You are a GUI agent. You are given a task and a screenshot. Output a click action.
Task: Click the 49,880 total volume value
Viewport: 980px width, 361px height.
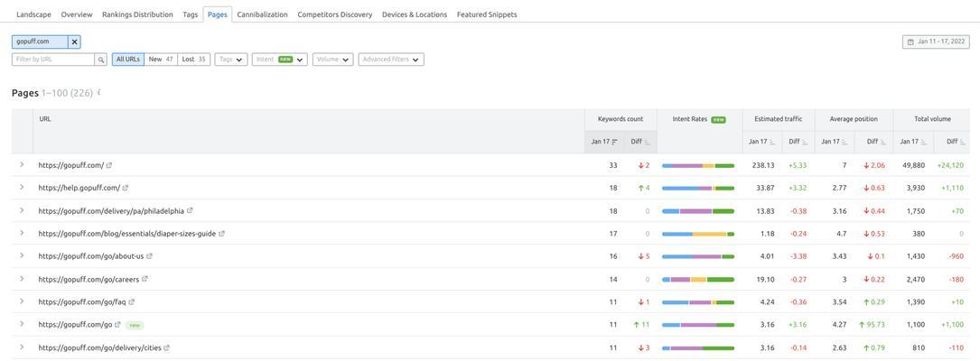(x=914, y=165)
